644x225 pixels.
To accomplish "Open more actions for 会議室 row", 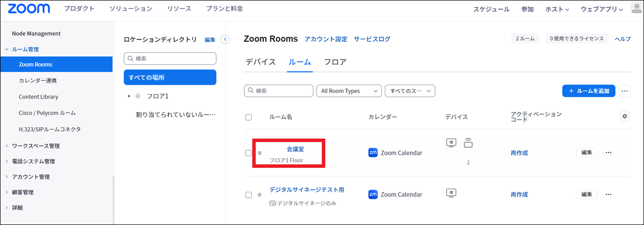I will 609,153.
